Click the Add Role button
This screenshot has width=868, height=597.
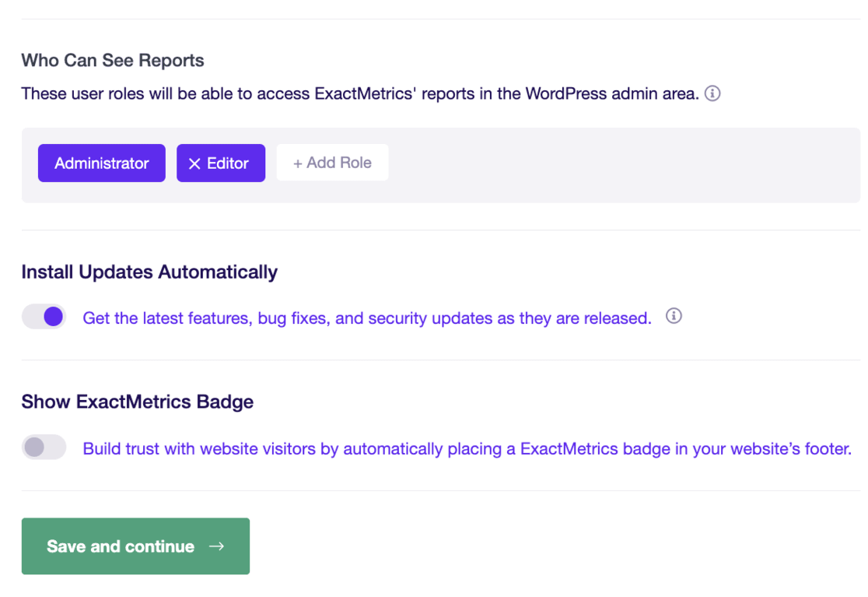333,163
